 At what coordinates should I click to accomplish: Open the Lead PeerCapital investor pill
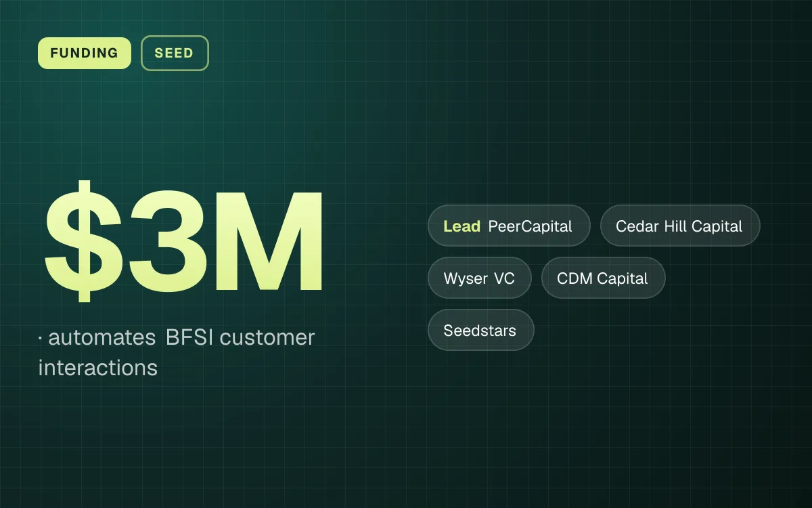[x=509, y=226]
